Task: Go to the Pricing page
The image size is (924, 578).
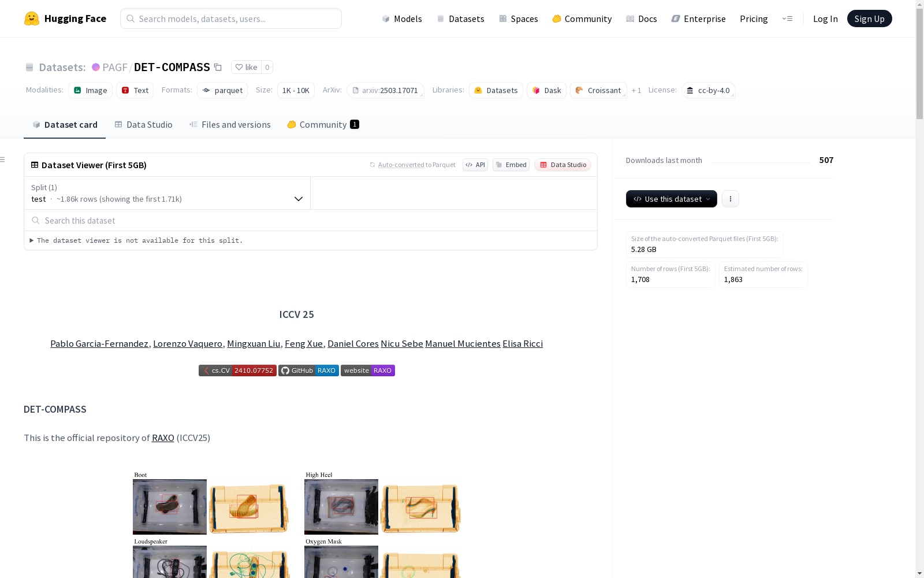Action: pyautogui.click(x=754, y=18)
